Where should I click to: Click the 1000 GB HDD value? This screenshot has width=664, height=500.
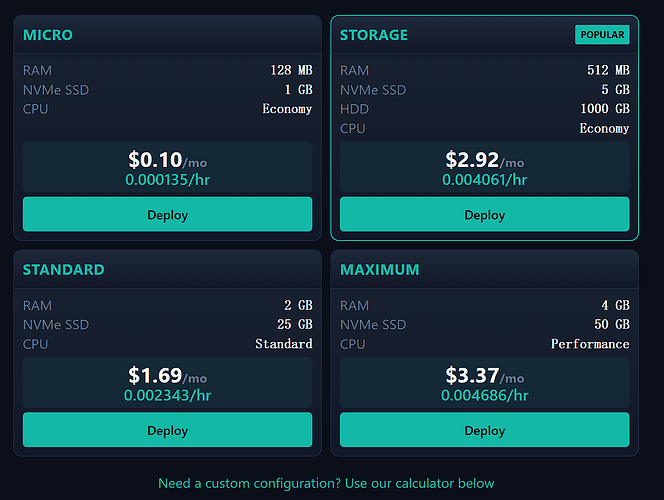pyautogui.click(x=605, y=109)
